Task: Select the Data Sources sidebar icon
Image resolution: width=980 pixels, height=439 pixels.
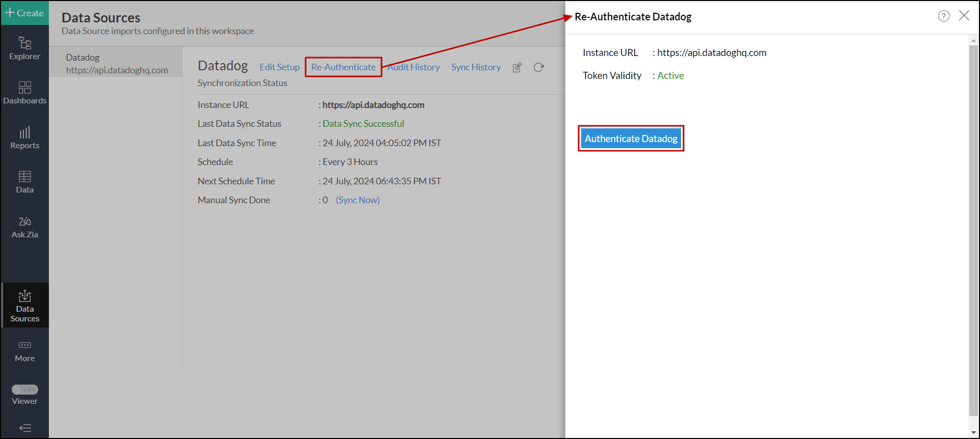Action: click(x=24, y=306)
